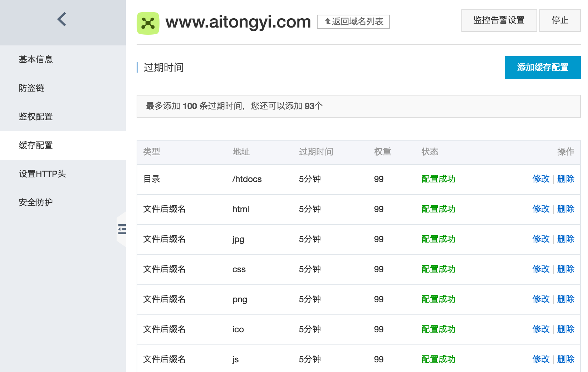588x372 pixels.
Task: Click 删除 for the js row
Action: point(566,359)
